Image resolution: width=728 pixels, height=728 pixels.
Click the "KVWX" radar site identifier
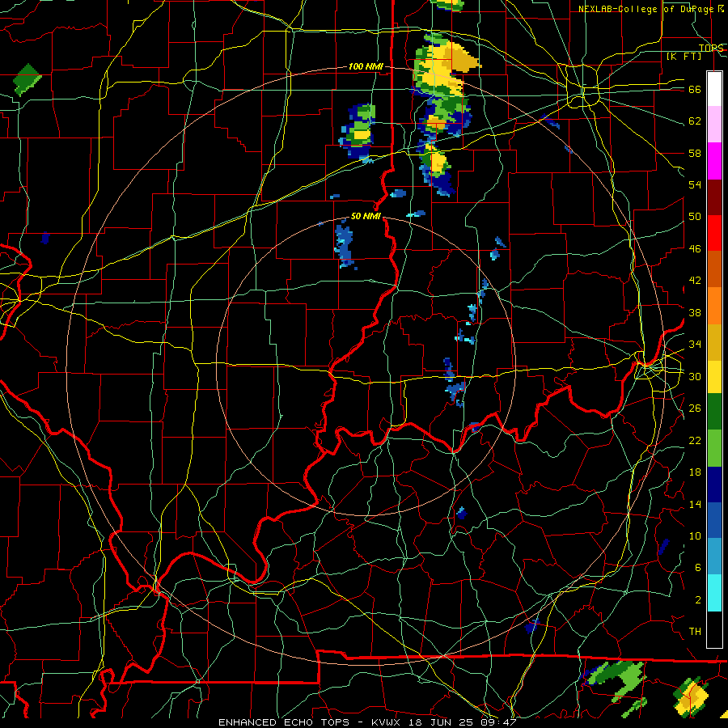click(x=387, y=722)
